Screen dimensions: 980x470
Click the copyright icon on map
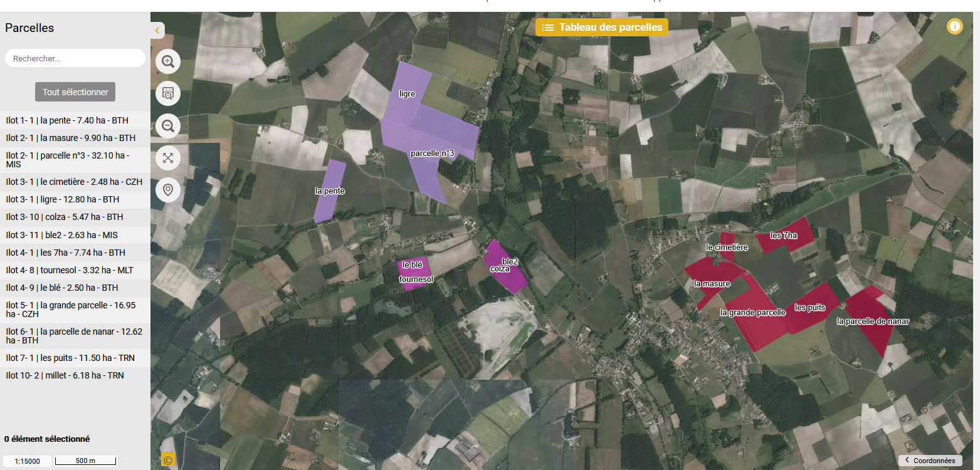point(167,459)
